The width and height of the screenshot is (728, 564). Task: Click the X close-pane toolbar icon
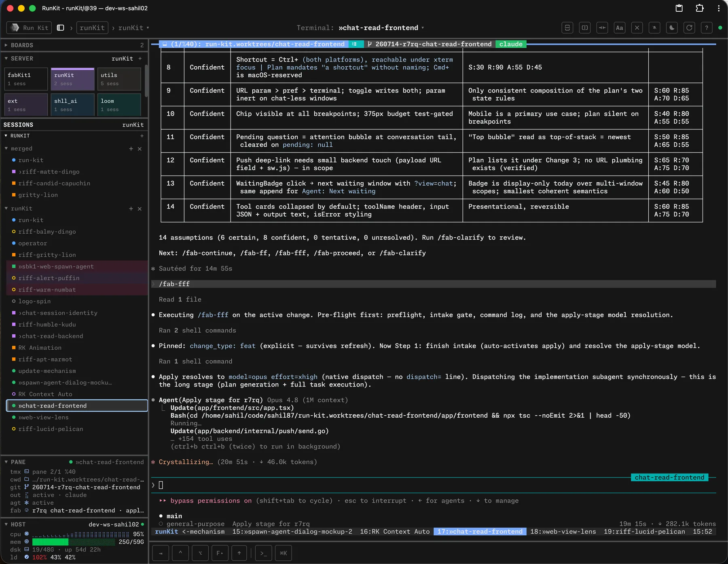click(x=637, y=27)
